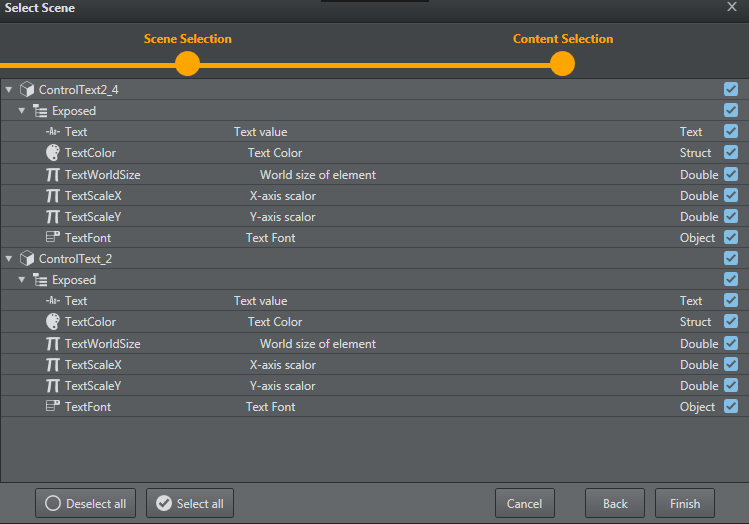This screenshot has height=524, width=749.
Task: Click the orange progress bar between steps
Action: (x=375, y=65)
